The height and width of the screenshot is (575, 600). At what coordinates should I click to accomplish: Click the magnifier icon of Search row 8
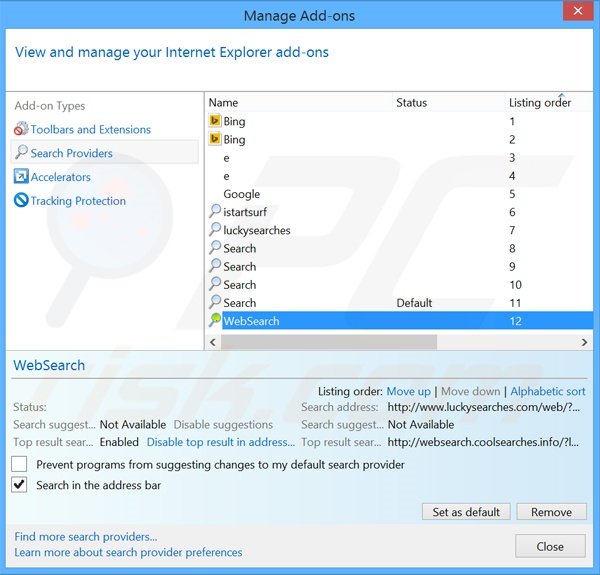[x=215, y=248]
